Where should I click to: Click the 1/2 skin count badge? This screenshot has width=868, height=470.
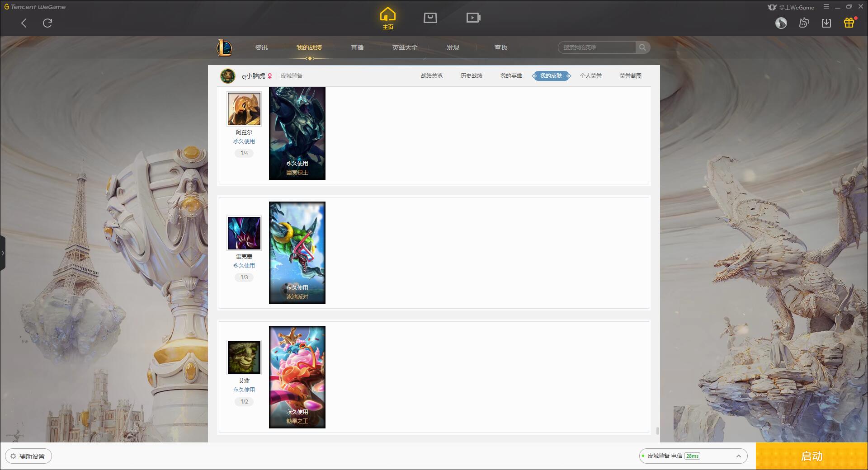244,402
